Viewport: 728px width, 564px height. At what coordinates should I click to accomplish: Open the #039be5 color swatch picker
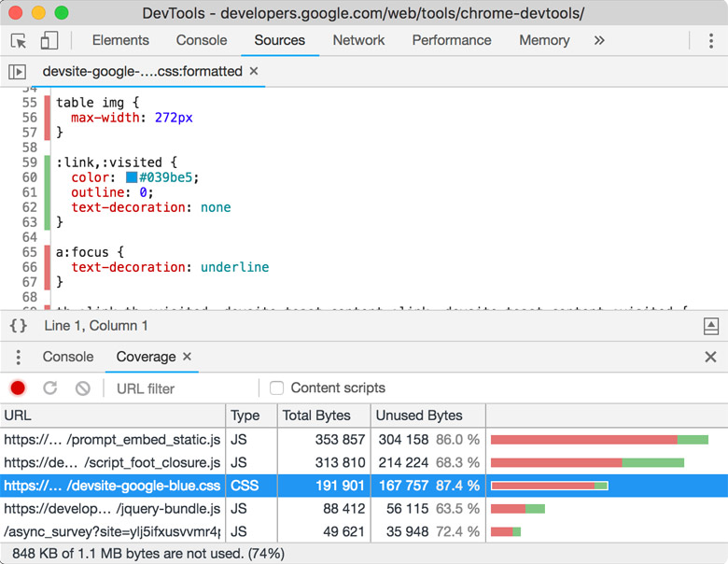[132, 177]
